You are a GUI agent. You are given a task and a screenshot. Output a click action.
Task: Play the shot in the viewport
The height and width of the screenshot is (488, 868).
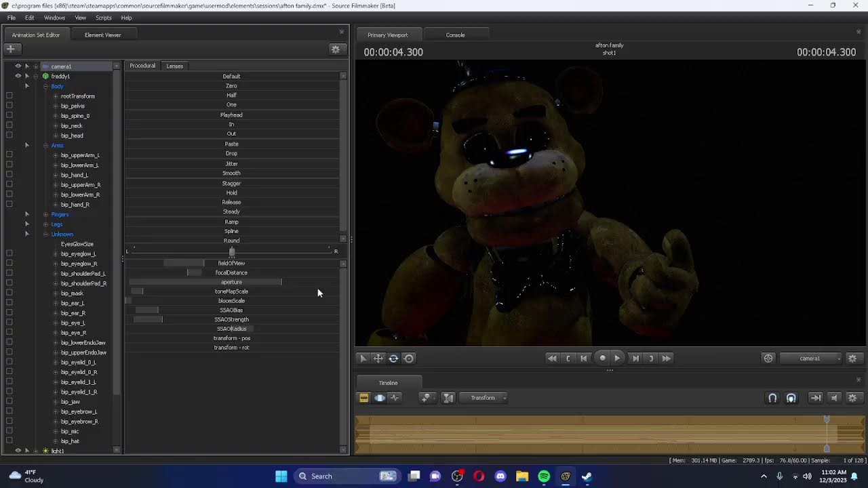point(617,359)
